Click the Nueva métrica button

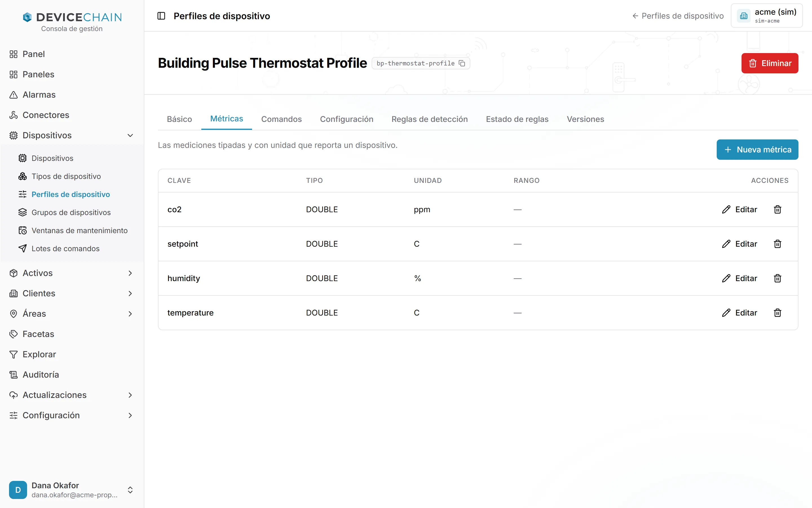[x=757, y=150]
